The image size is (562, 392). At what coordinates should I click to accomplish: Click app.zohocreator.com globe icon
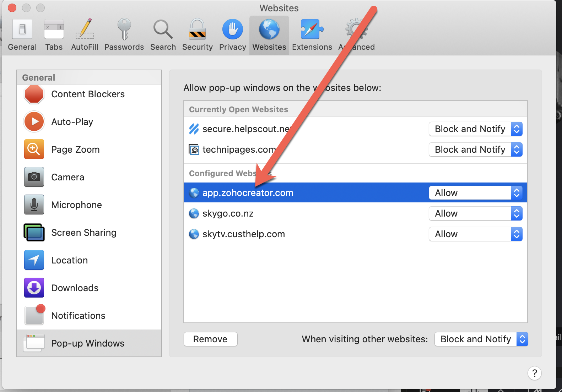pos(194,193)
